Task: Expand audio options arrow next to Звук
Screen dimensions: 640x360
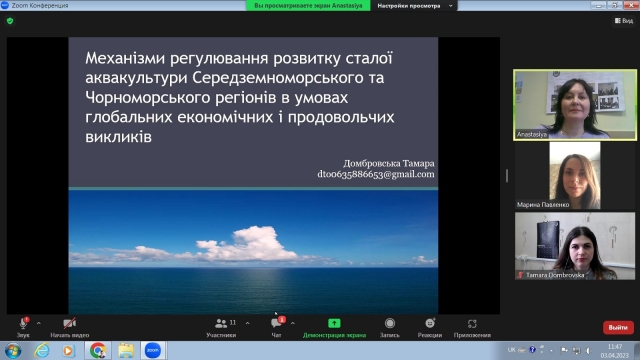Action: [39, 323]
